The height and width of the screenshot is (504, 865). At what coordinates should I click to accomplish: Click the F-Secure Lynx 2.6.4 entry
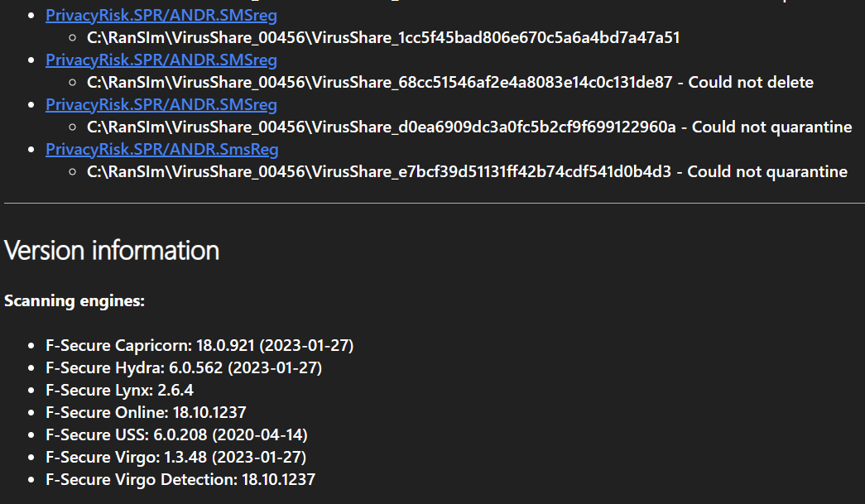[x=119, y=390]
